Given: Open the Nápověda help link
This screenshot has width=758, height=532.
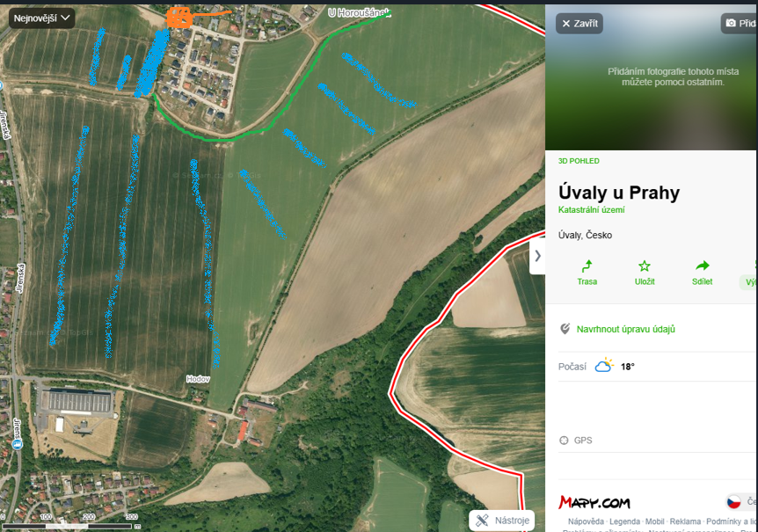Looking at the screenshot, I should (x=586, y=521).
